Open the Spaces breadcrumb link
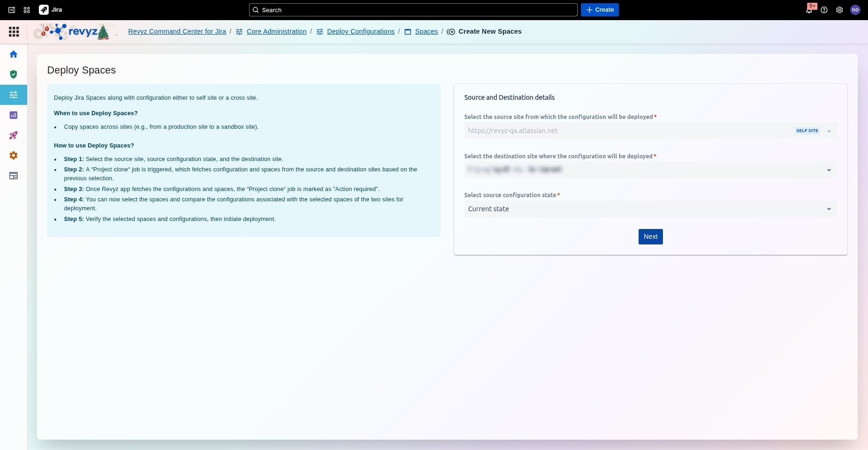Screen dimensions: 868x450 click(426, 31)
